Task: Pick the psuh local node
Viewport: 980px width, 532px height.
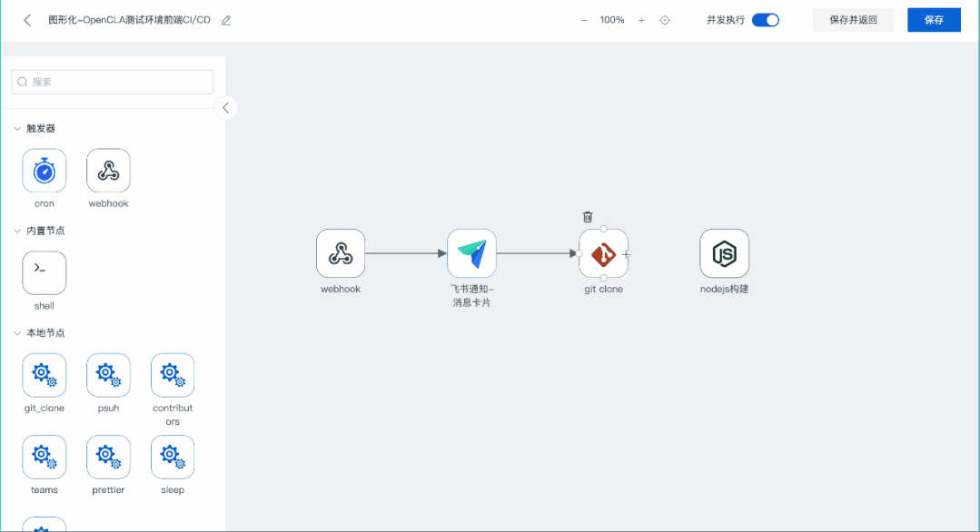Action: tap(108, 375)
